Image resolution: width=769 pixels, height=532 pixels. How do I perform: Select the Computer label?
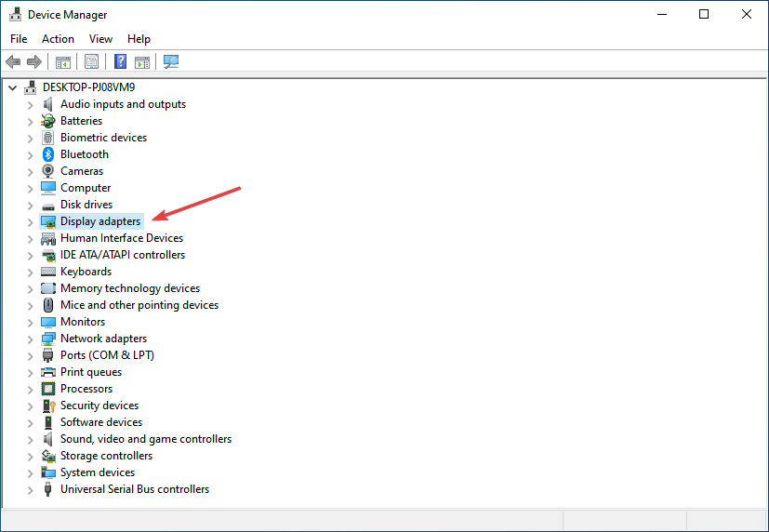86,188
